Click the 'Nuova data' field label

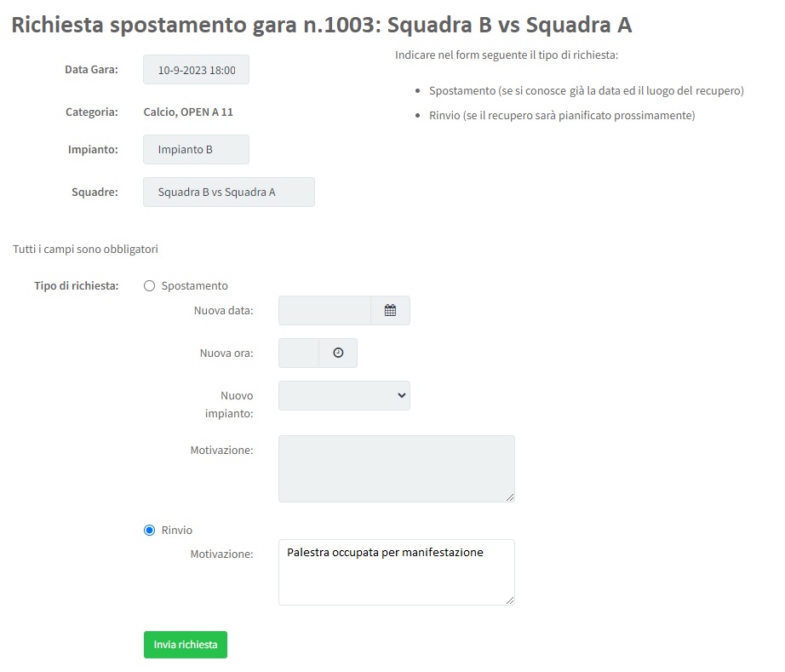coord(223,311)
